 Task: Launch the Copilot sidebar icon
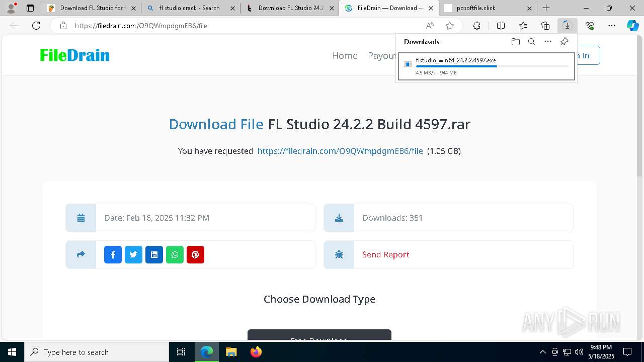[632, 26]
